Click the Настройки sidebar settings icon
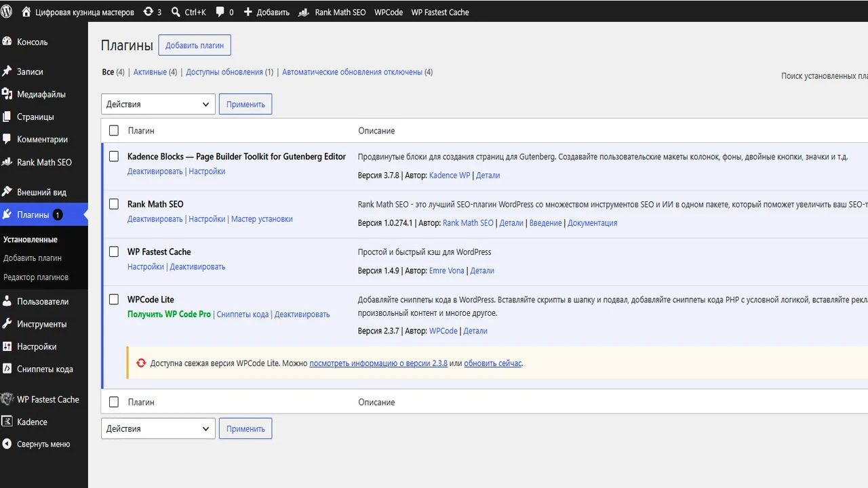Screen dimensions: 868x488 [x=7, y=346]
